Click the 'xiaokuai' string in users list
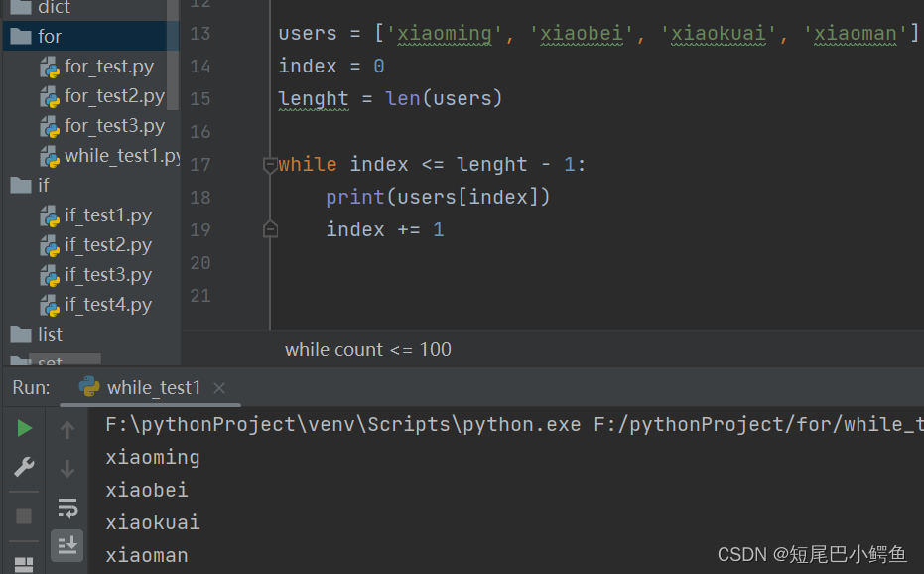Image resolution: width=924 pixels, height=574 pixels. [x=719, y=34]
